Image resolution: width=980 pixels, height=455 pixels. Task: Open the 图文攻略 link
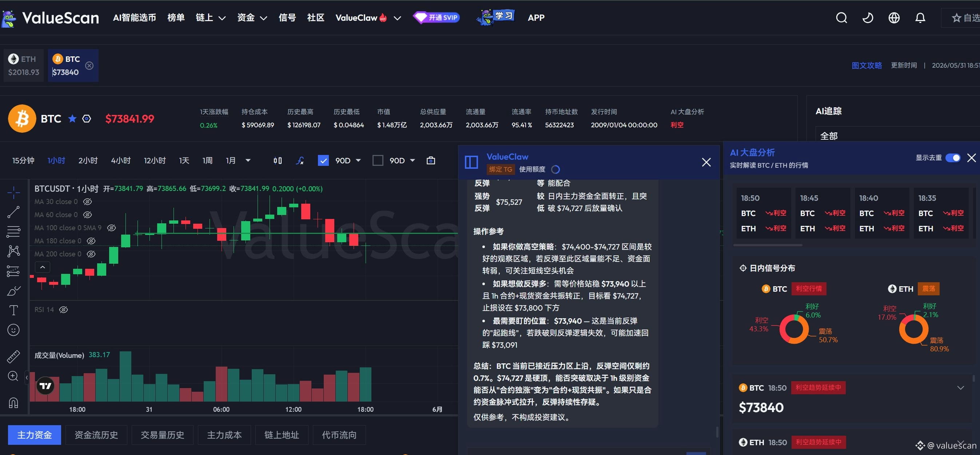pyautogui.click(x=867, y=65)
